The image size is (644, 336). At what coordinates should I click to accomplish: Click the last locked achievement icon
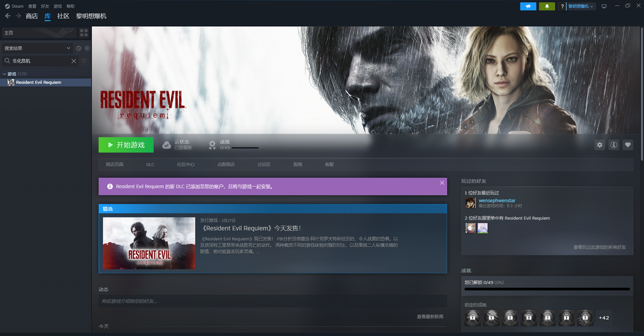click(x=586, y=318)
